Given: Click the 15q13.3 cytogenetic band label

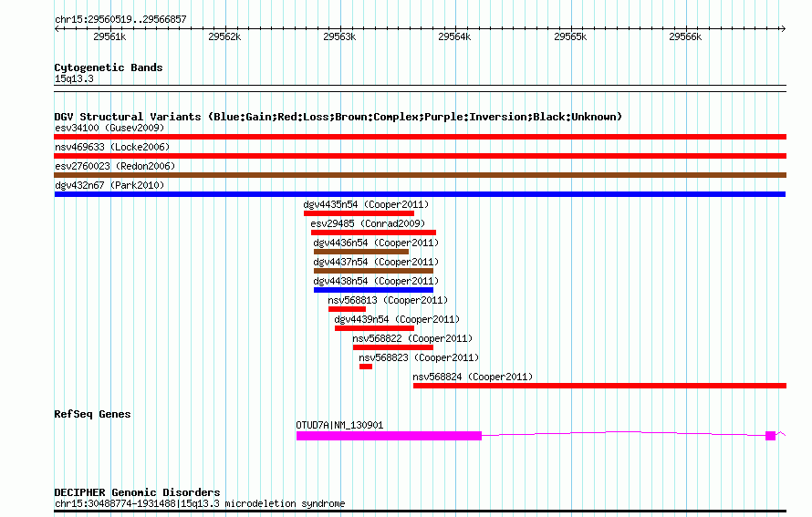Looking at the screenshot, I should click(74, 78).
